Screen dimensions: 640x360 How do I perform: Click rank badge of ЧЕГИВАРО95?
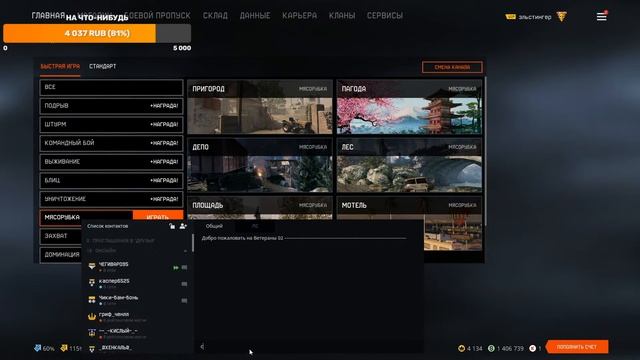92,267
